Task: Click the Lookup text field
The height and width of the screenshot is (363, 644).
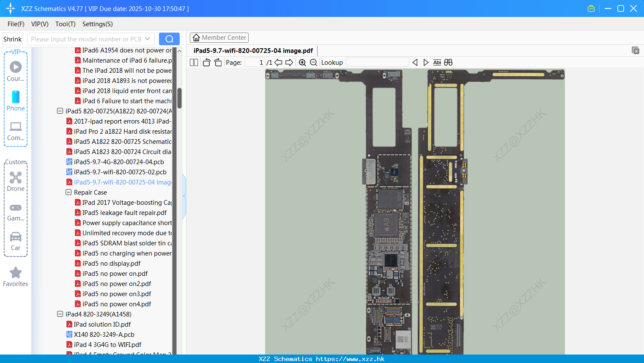Action: pos(378,62)
